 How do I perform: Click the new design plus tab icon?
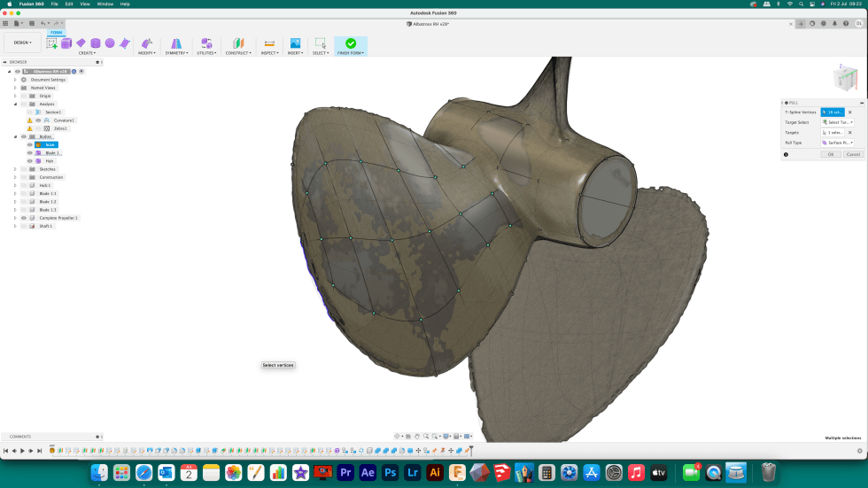[801, 24]
